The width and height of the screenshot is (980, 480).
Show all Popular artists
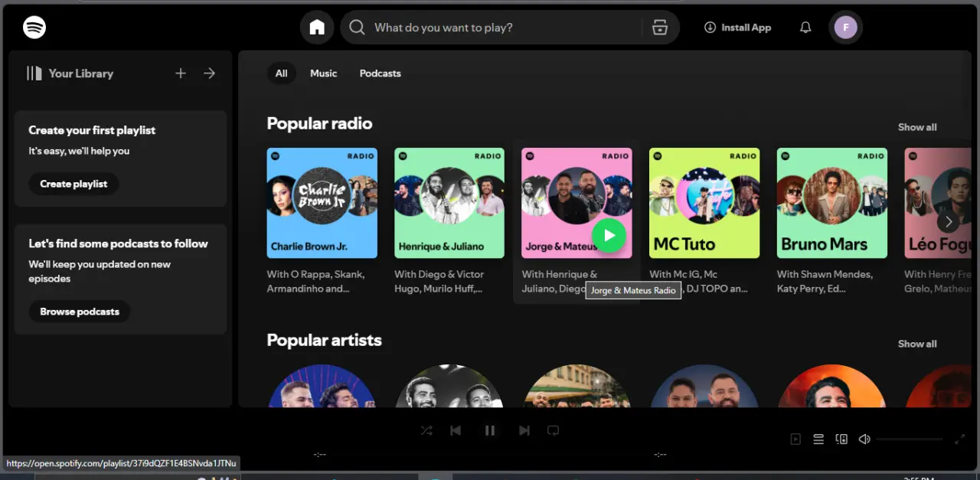(917, 344)
